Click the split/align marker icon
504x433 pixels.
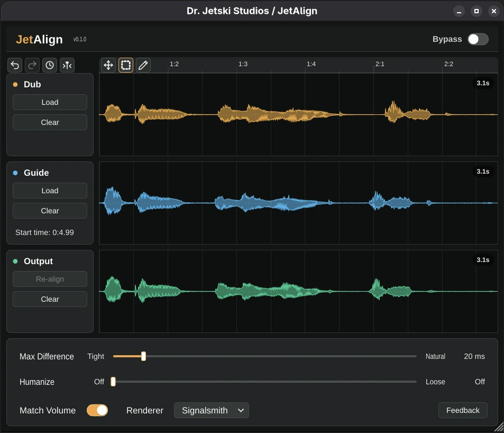click(x=67, y=65)
